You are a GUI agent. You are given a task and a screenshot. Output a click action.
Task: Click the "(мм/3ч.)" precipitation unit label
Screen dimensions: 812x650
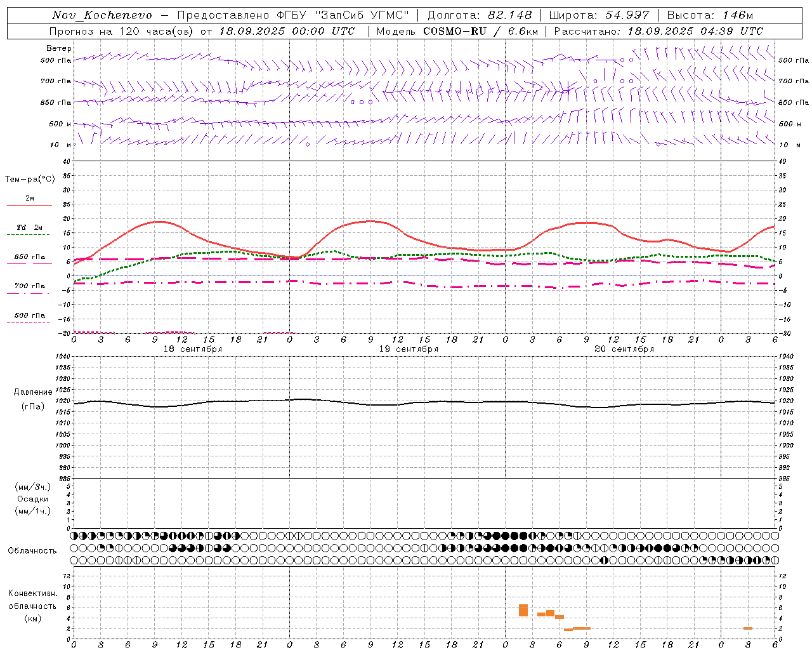click(33, 487)
